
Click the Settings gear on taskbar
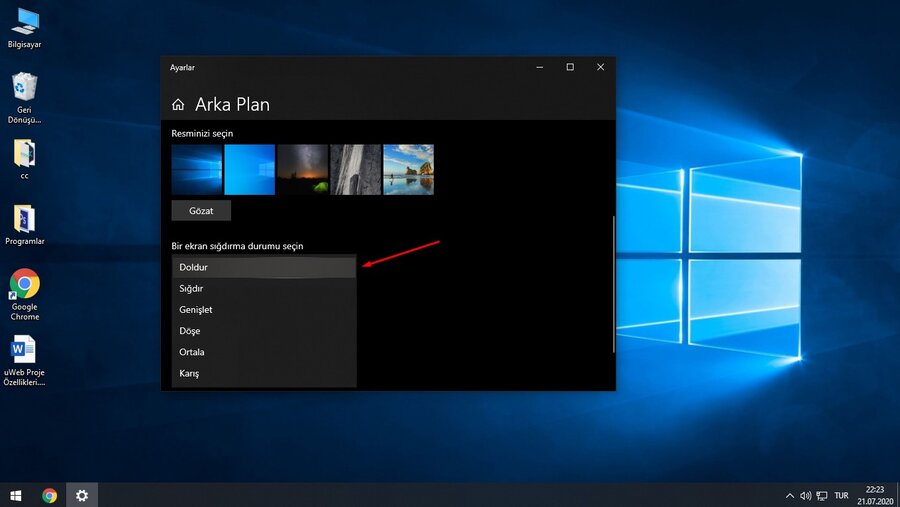(82, 495)
